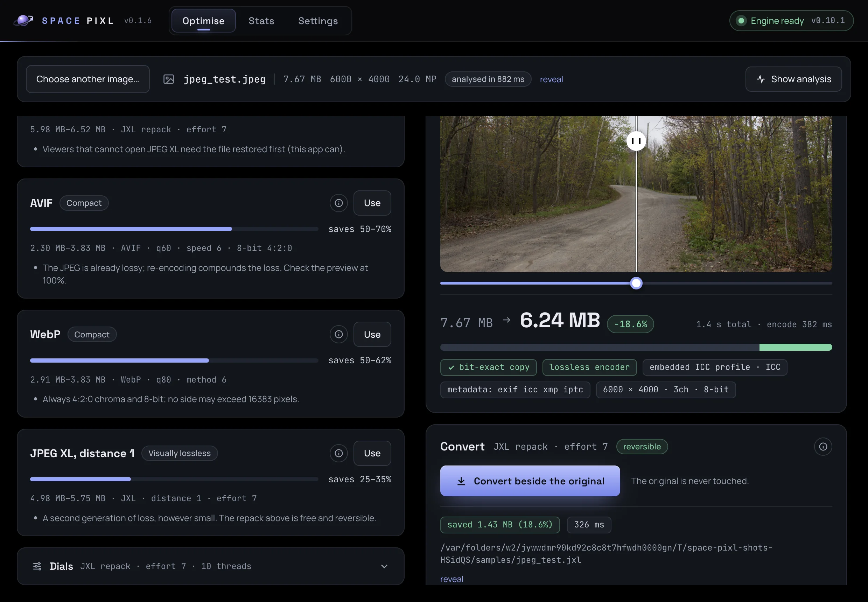This screenshot has height=602, width=868.
Task: Click the download icon on Convert button
Action: point(461,481)
